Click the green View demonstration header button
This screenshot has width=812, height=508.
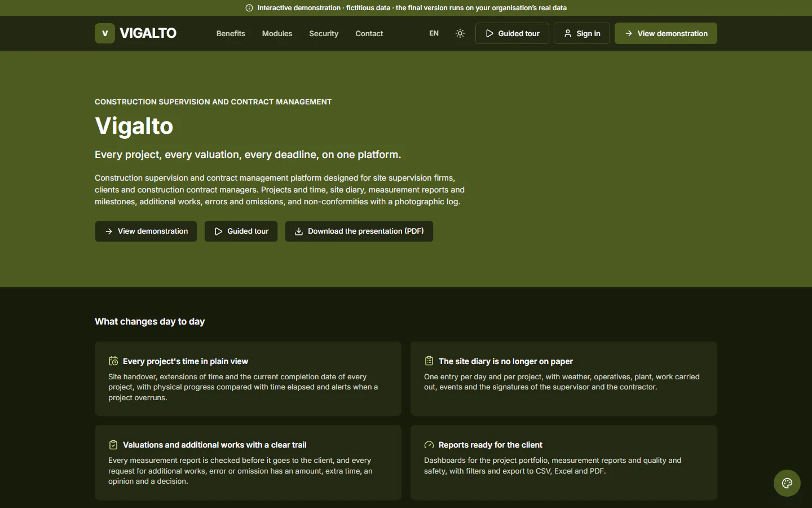pyautogui.click(x=666, y=33)
